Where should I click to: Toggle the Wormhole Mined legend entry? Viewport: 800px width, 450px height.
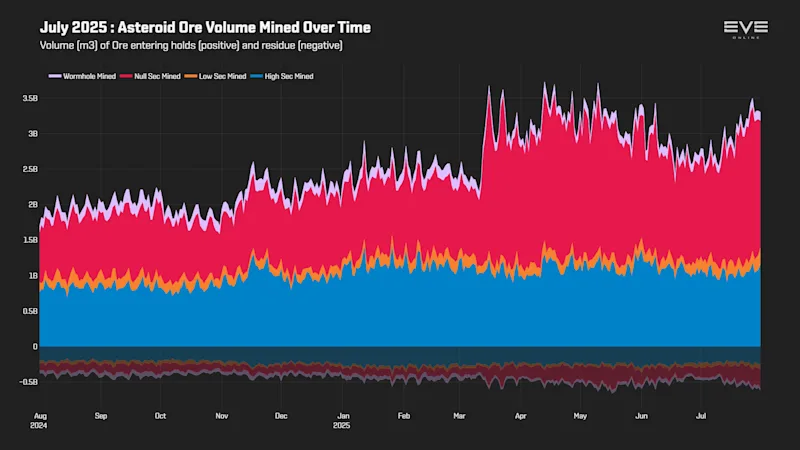[x=82, y=76]
